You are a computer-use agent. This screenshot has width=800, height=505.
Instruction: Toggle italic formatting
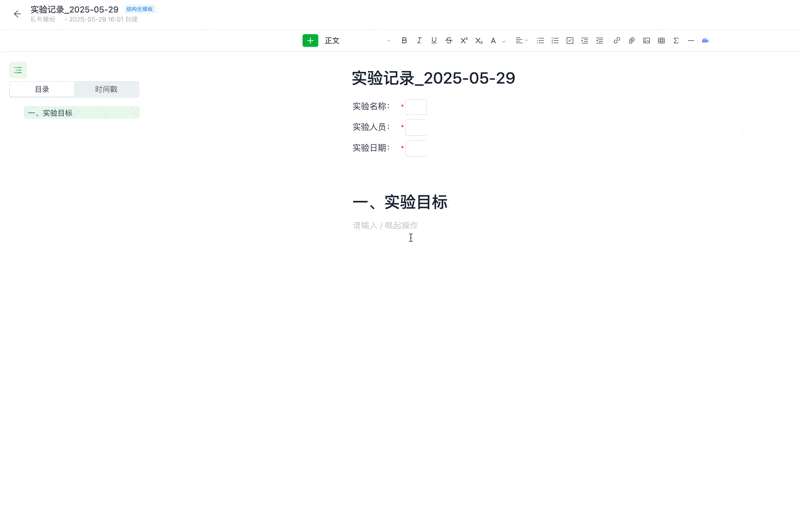(x=419, y=41)
